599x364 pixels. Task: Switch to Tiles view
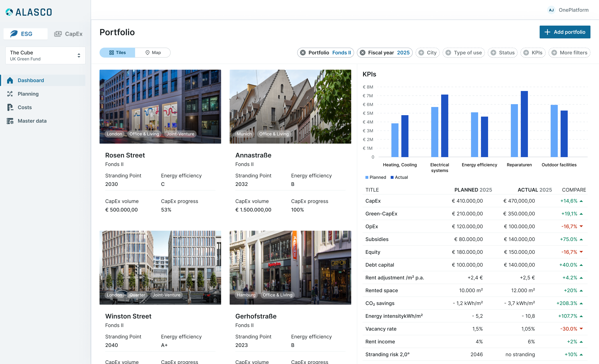point(117,53)
